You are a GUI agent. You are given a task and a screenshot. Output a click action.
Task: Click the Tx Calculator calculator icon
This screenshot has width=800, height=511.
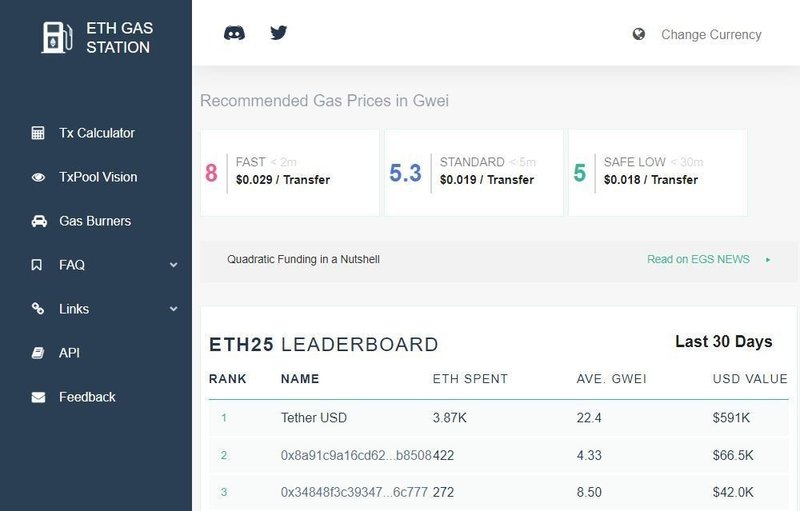(x=38, y=133)
